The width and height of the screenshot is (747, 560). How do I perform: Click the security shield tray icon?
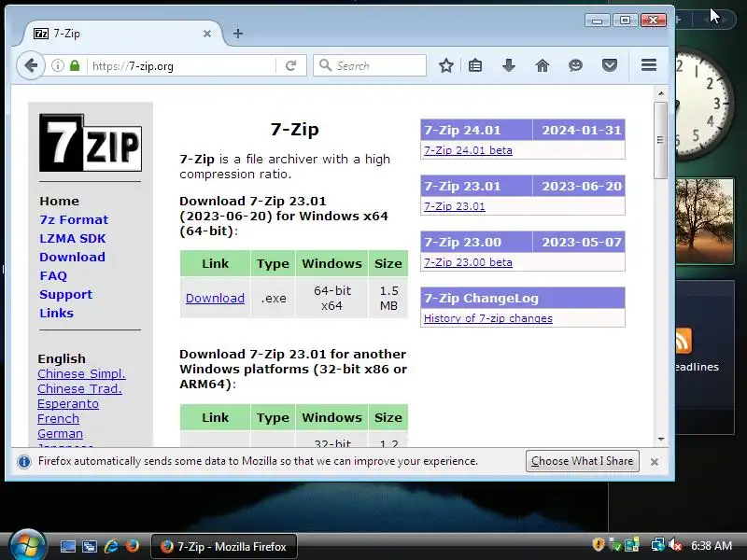[x=598, y=544]
